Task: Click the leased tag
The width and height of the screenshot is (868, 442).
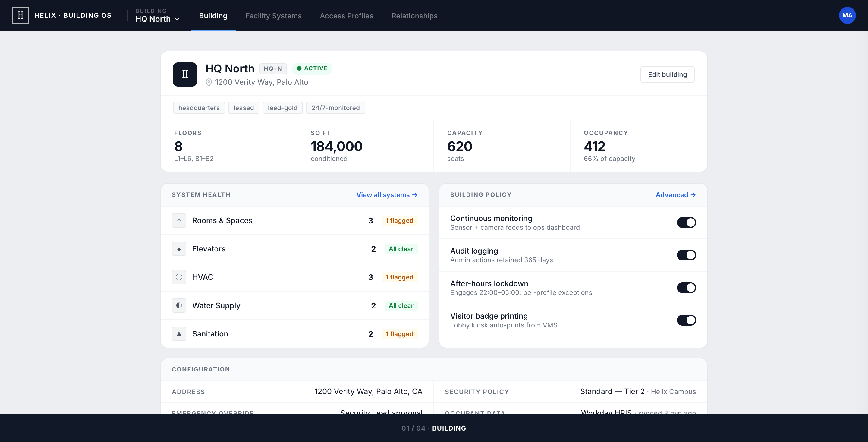Action: tap(244, 108)
